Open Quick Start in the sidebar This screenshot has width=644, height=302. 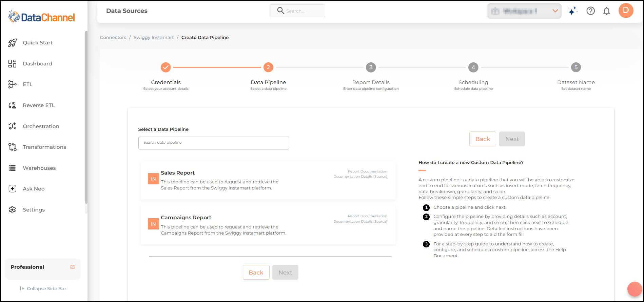38,43
